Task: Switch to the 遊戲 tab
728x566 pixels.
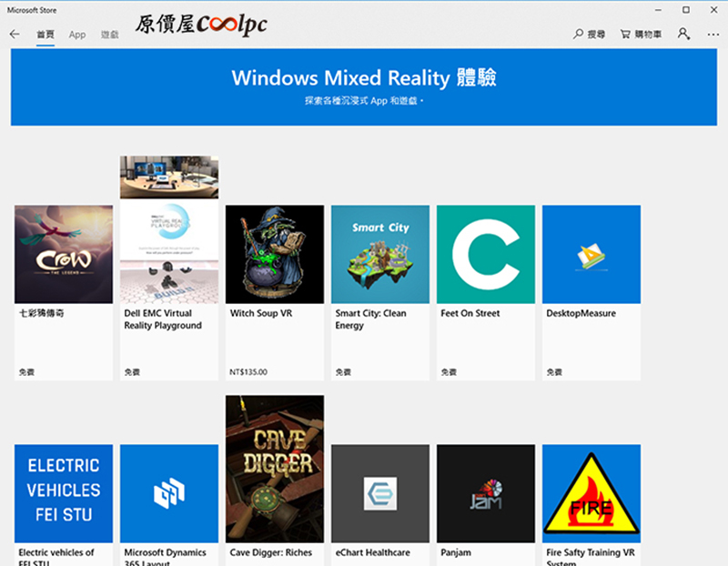Action: tap(109, 35)
